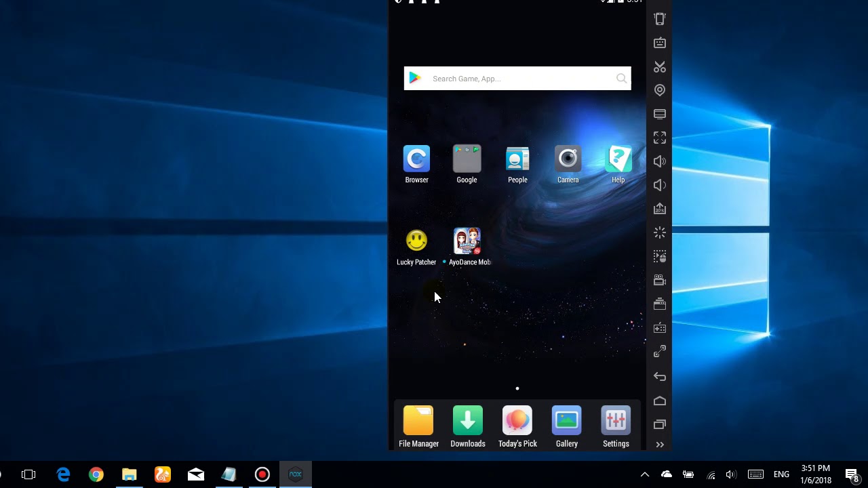Image resolution: width=868 pixels, height=488 pixels.
Task: Start Nox video recorder
Action: (x=660, y=280)
